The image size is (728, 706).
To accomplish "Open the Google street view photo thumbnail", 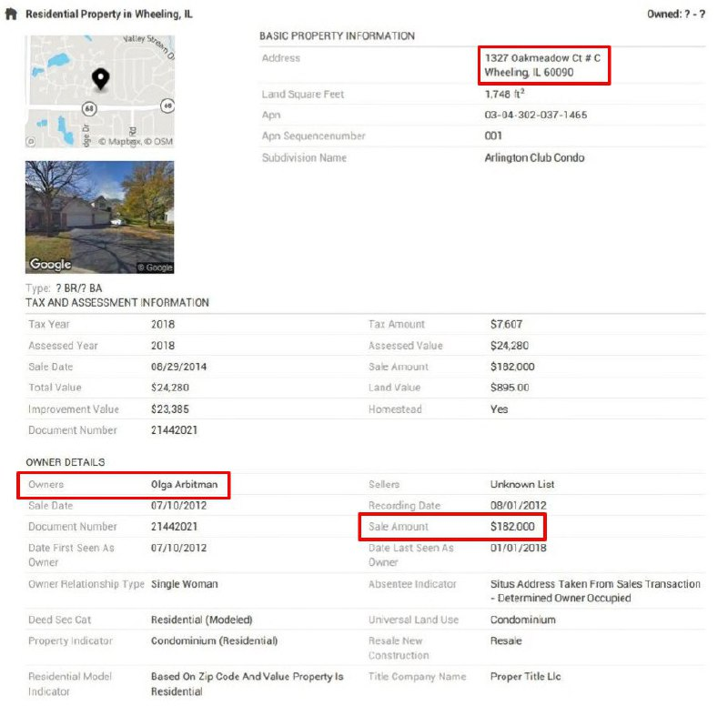I will [100, 217].
